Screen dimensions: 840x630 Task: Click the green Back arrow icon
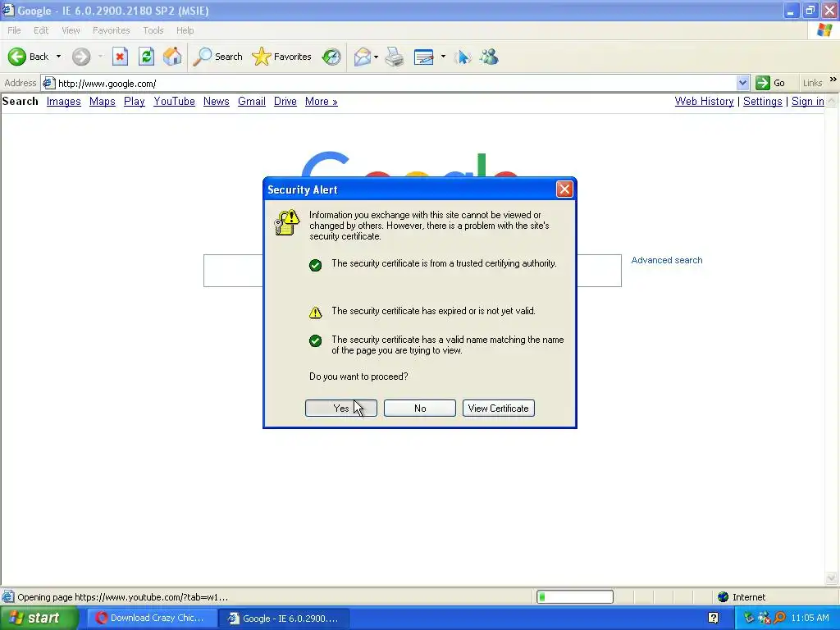pyautogui.click(x=17, y=57)
